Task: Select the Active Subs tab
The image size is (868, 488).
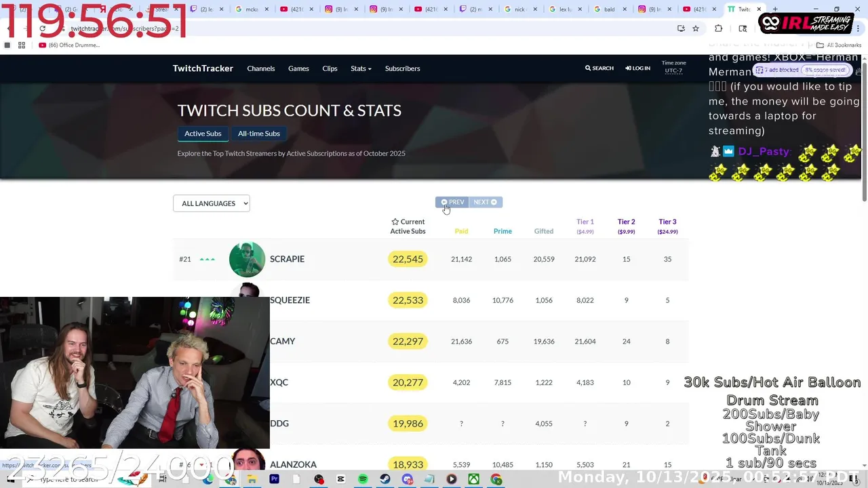Action: 203,134
